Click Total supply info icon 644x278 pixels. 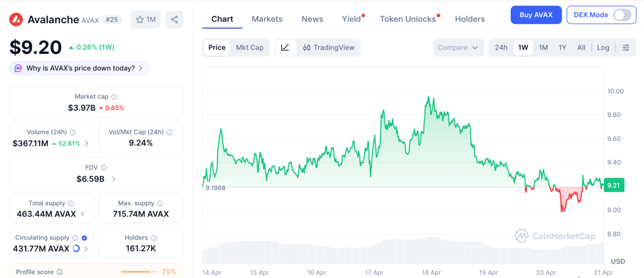pyautogui.click(x=71, y=203)
